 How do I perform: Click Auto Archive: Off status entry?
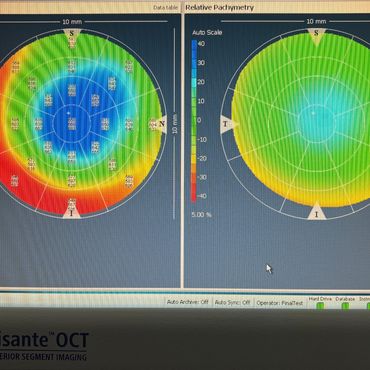click(187, 302)
